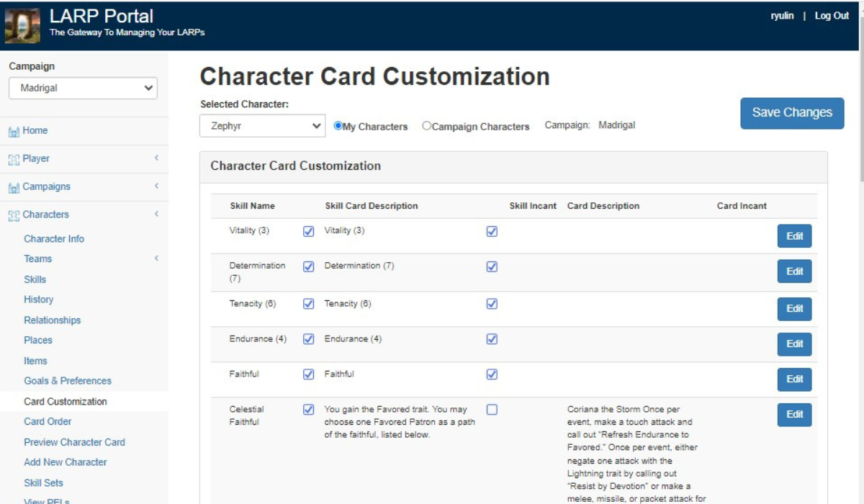Click the Characters sidebar icon
Screen dimensions: 864x504
[x=14, y=215]
